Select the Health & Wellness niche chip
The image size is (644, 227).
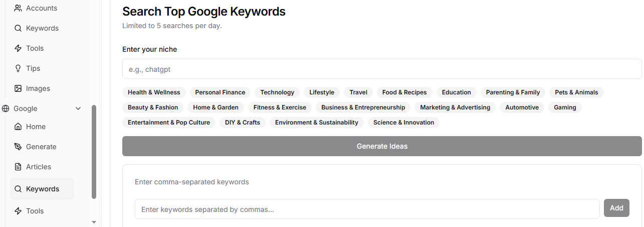pos(154,92)
